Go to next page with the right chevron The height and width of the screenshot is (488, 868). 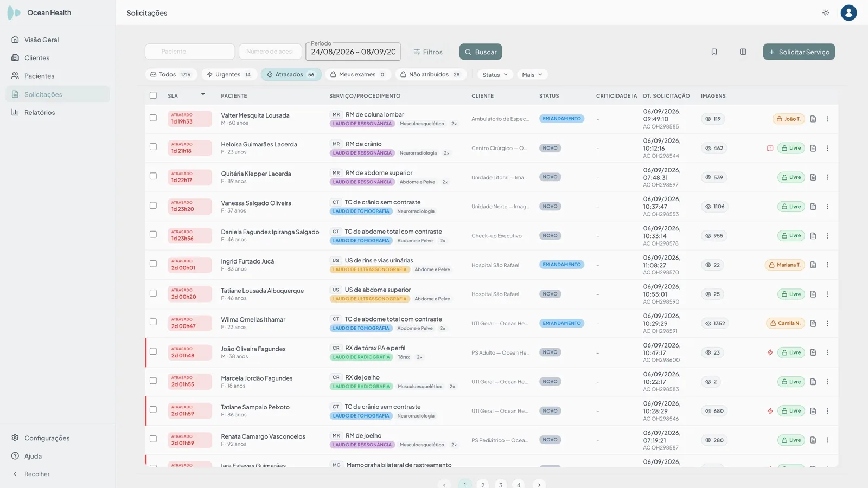[x=539, y=485]
